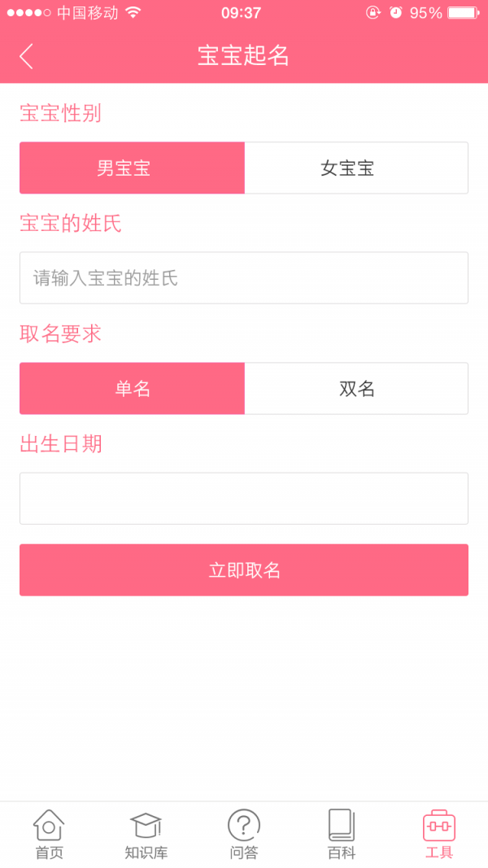Switch naming requirement to 双名
488x868 pixels.
tap(356, 388)
